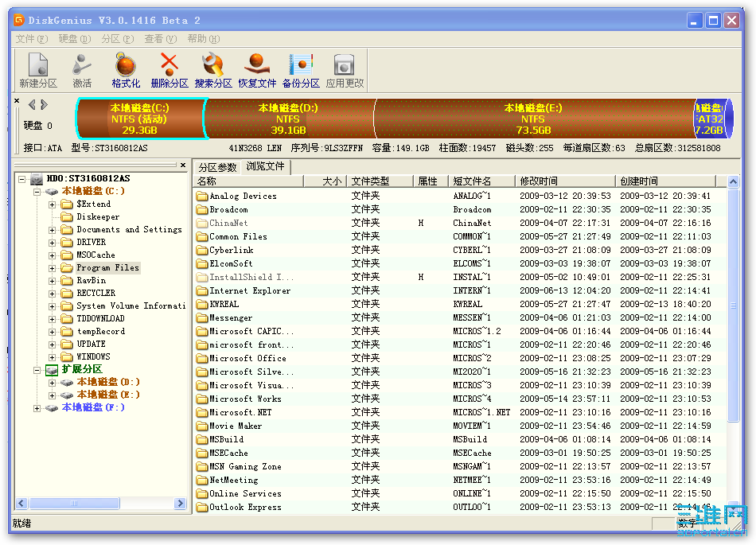Open the 硬盘(D) menu
Screen dimensions: 756x545
click(75, 39)
